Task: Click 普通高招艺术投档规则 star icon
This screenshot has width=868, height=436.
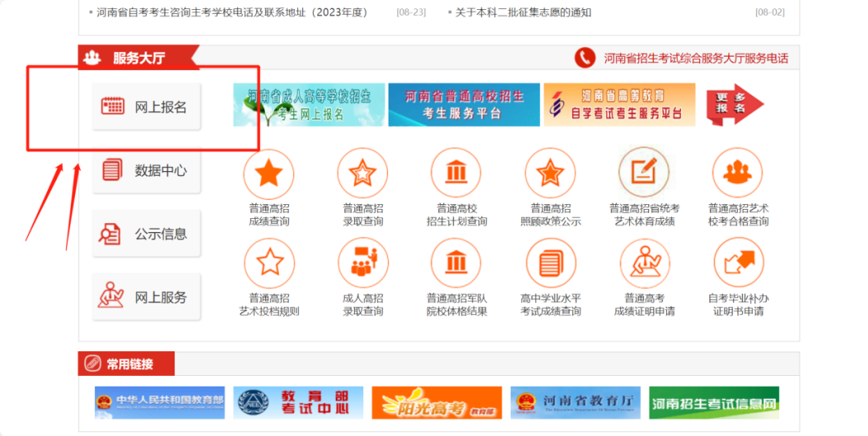Action: (268, 263)
